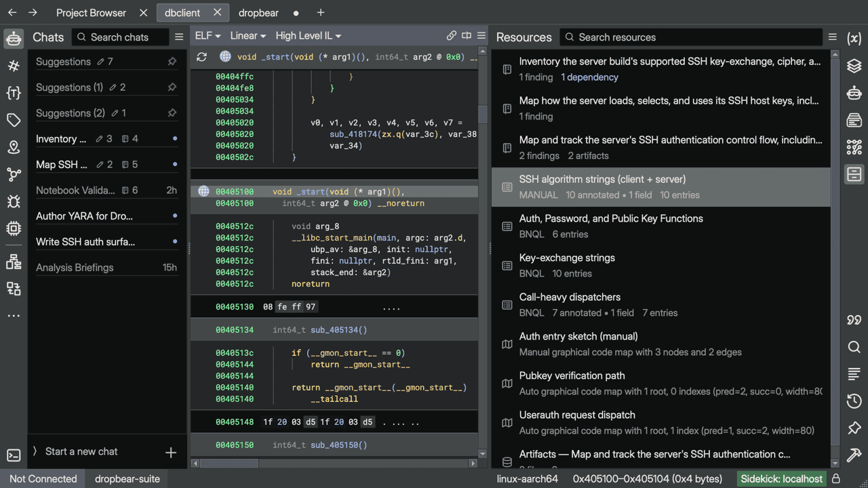Open the 1 dependency link
Viewport: 868px width, 488px height.
point(589,77)
